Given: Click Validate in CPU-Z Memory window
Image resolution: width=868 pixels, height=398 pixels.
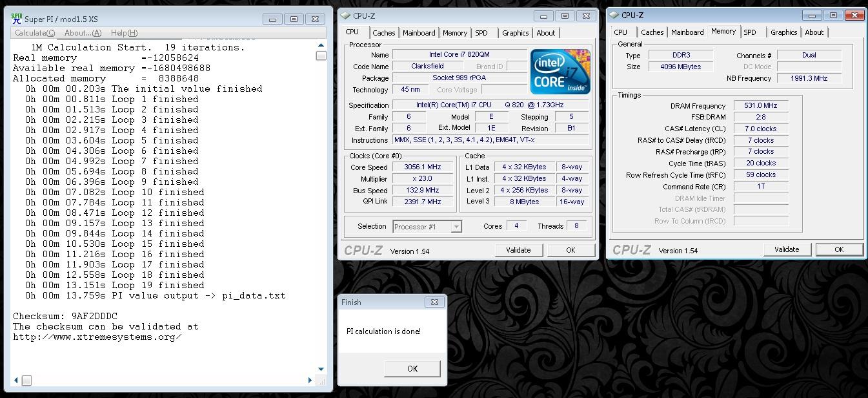Looking at the screenshot, I should [787, 249].
